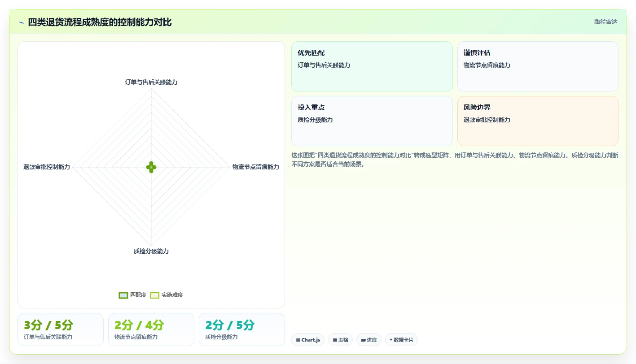Click the radar axis label 质检分级能力
This screenshot has width=636, height=364.
point(151,251)
